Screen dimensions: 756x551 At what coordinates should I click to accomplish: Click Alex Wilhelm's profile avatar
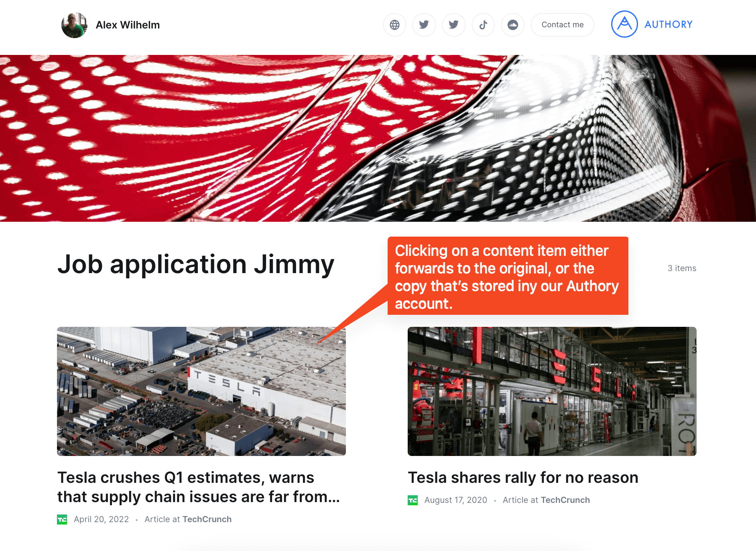(x=74, y=25)
